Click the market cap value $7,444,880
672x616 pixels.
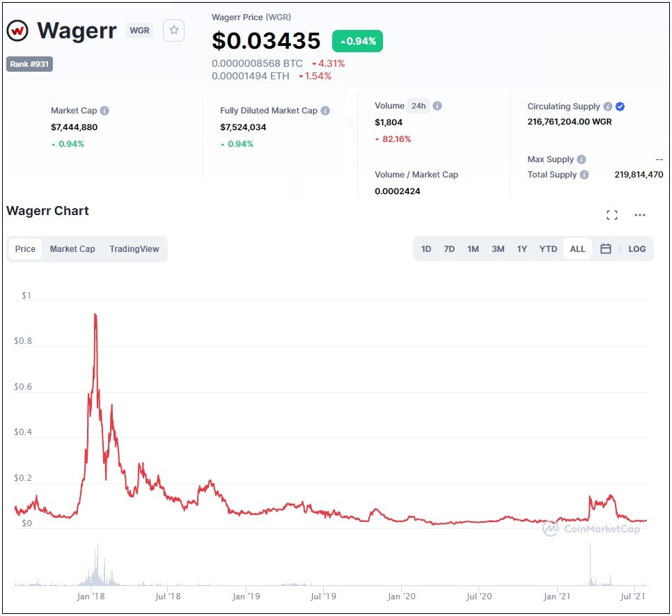[x=74, y=127]
